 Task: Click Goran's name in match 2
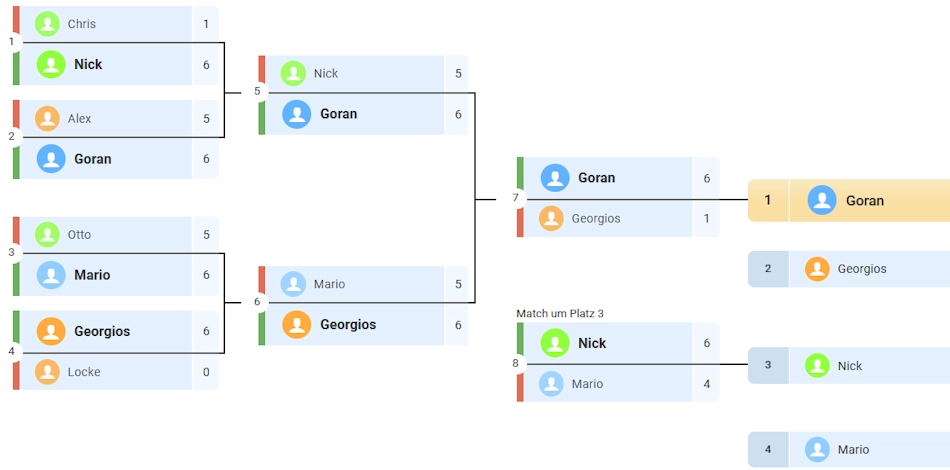pos(92,159)
